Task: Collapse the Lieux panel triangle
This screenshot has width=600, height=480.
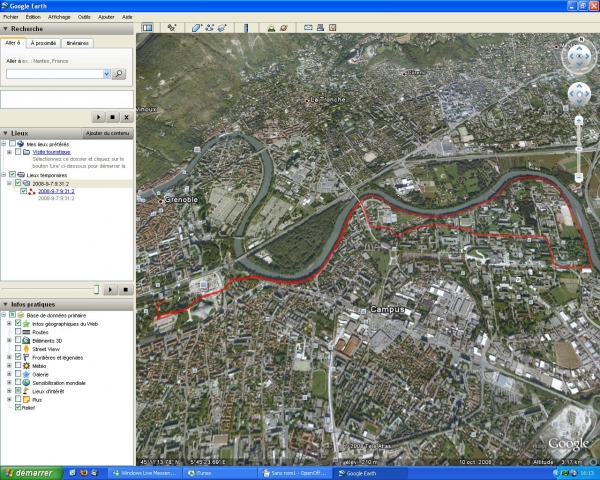Action: (x=5, y=133)
